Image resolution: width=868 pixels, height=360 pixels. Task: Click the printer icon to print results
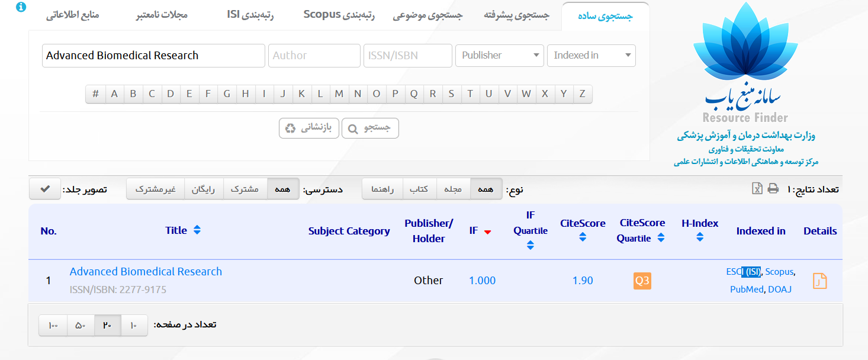click(x=773, y=189)
